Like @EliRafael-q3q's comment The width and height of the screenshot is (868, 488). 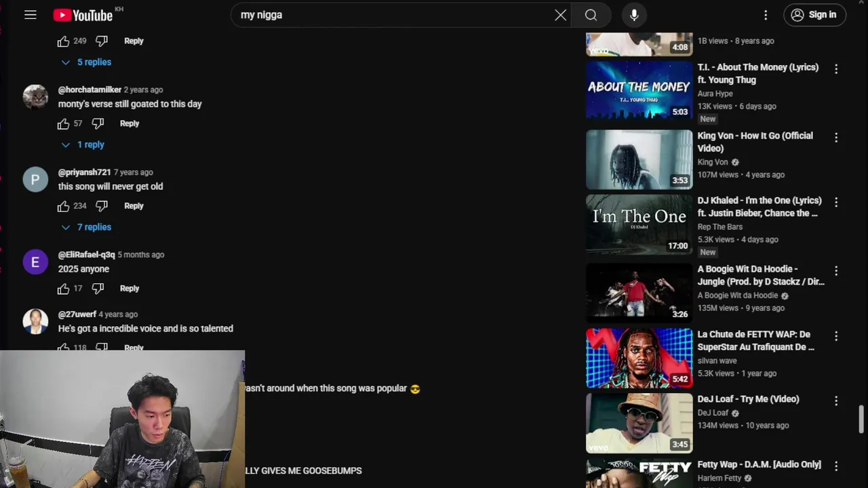[63, 289]
